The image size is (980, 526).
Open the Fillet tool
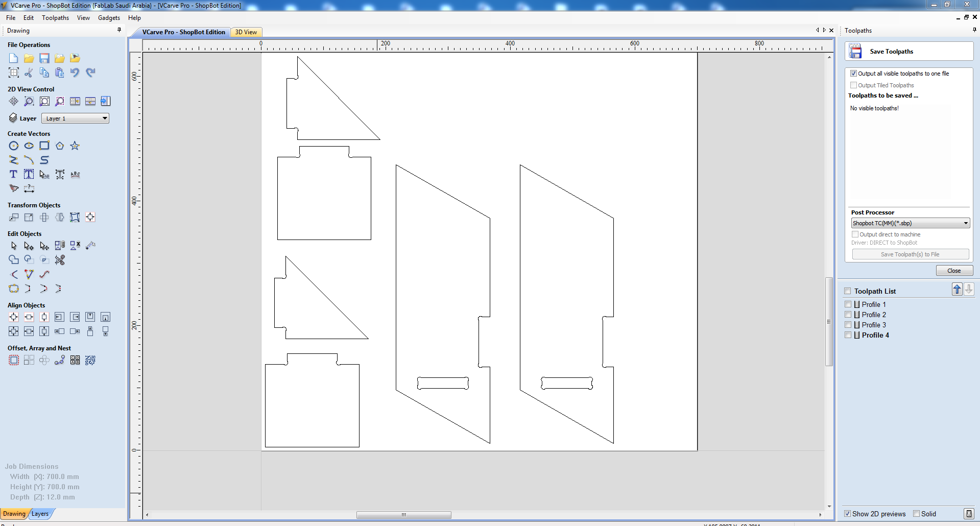(14, 275)
